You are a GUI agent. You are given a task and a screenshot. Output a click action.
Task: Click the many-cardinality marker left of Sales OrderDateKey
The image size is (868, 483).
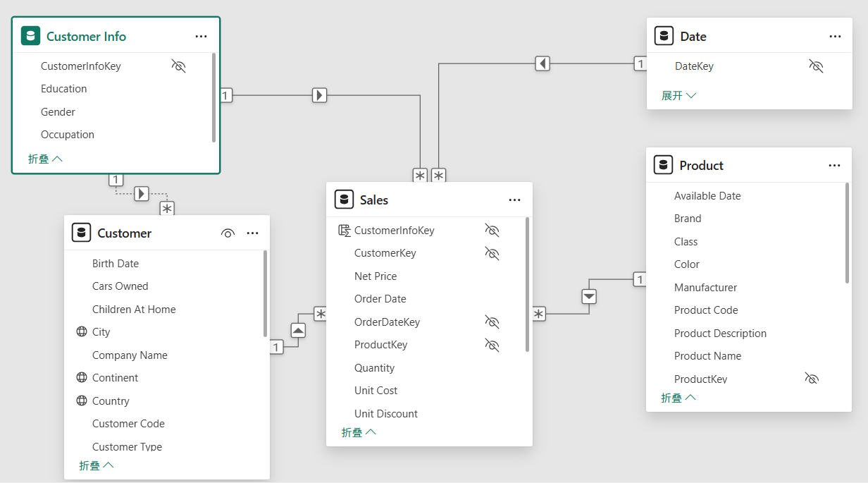coord(321,314)
